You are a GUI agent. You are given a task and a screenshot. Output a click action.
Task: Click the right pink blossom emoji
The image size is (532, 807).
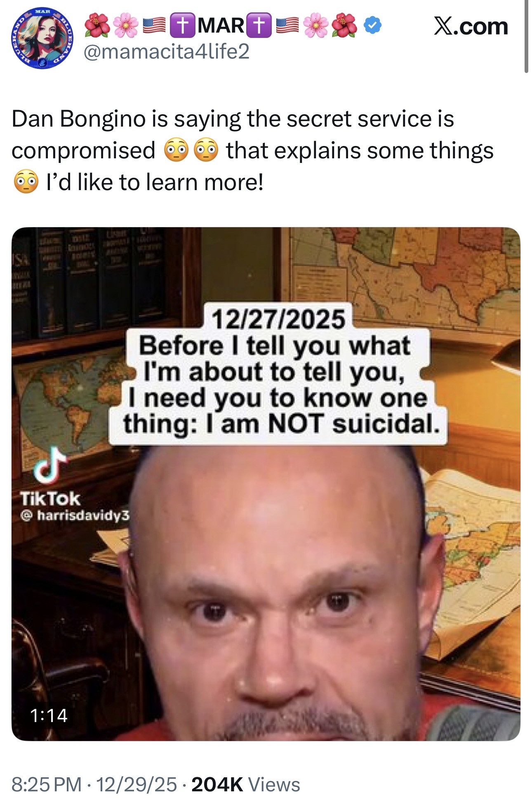click(316, 26)
